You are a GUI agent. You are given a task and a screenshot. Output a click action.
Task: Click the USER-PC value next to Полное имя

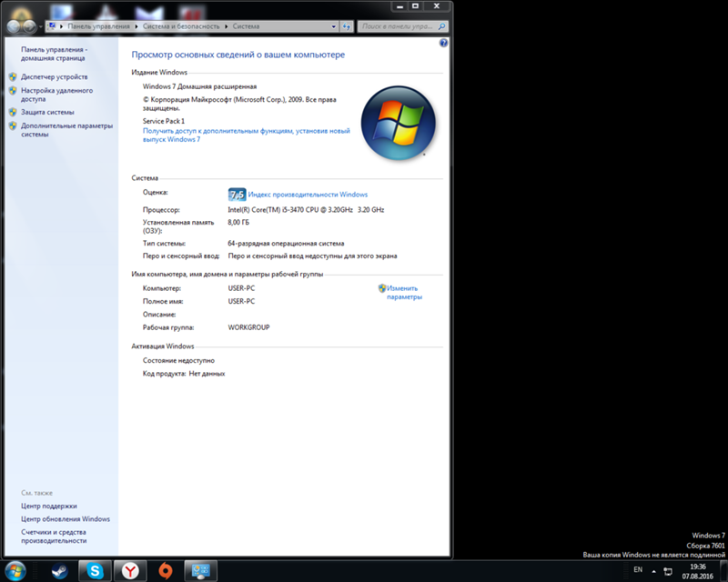pos(241,301)
